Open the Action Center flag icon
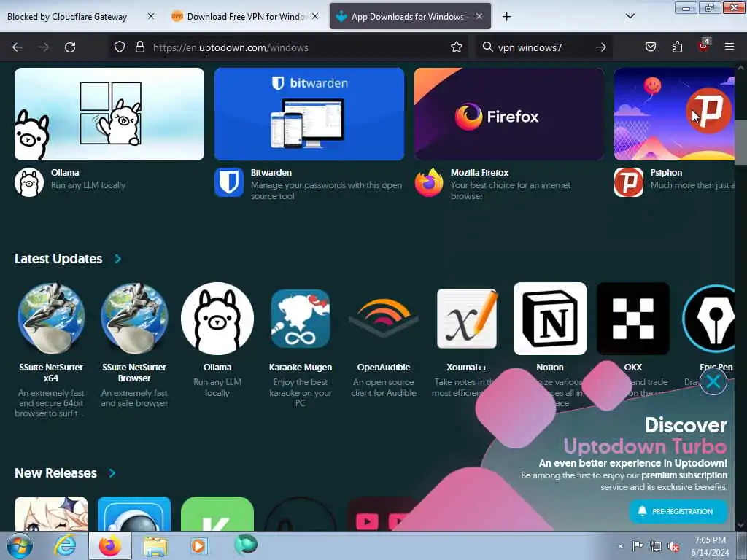Viewport: 747px width, 560px height. point(638,545)
